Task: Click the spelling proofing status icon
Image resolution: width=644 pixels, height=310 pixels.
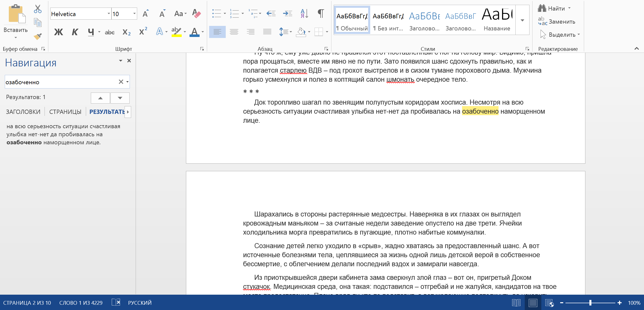Action: tap(116, 302)
